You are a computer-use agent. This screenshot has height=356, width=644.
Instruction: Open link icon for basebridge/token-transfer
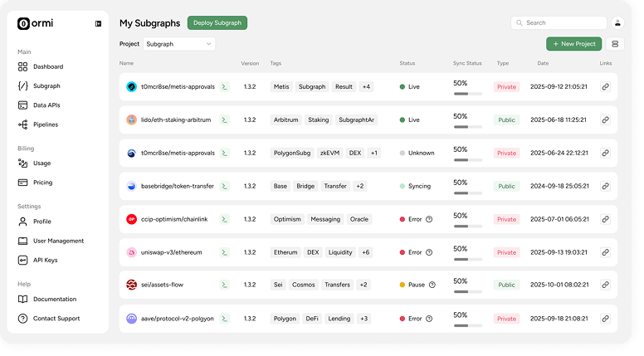[x=605, y=186]
